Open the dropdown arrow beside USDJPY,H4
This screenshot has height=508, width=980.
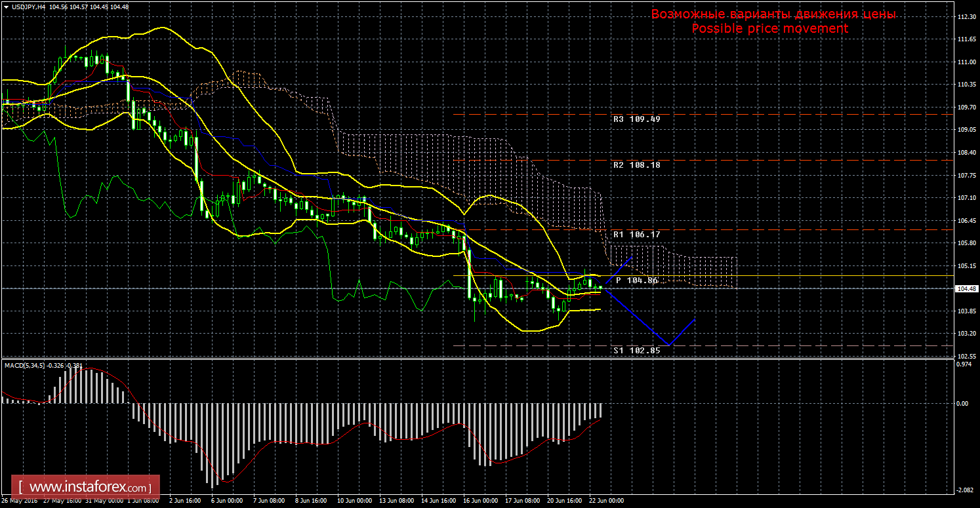(x=6, y=7)
